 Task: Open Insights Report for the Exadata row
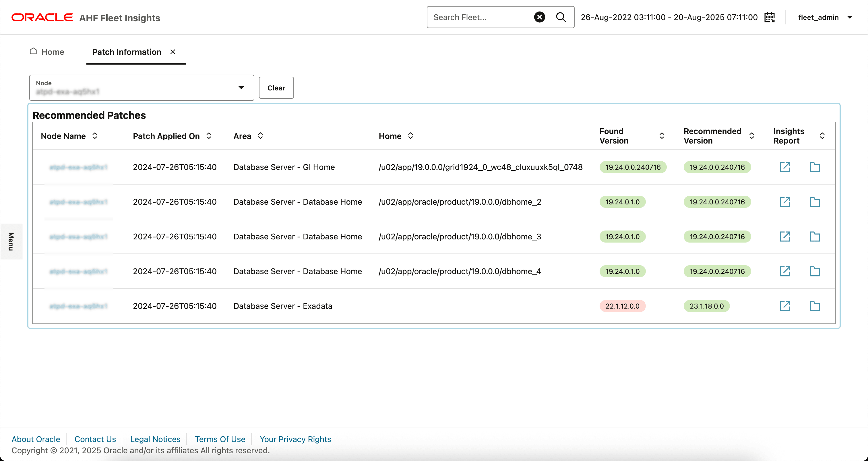785,306
